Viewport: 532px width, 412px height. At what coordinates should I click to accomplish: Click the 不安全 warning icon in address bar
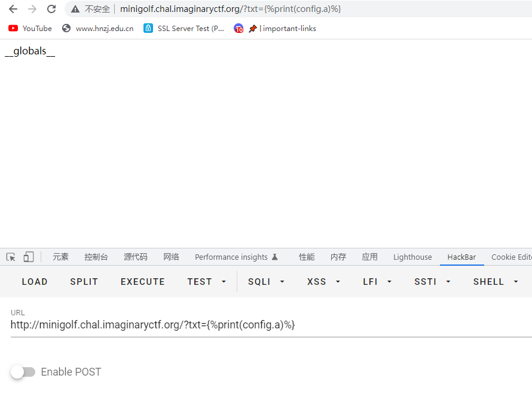click(x=75, y=9)
